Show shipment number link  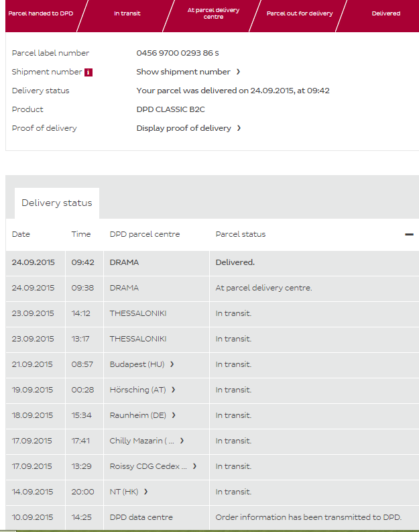point(183,72)
